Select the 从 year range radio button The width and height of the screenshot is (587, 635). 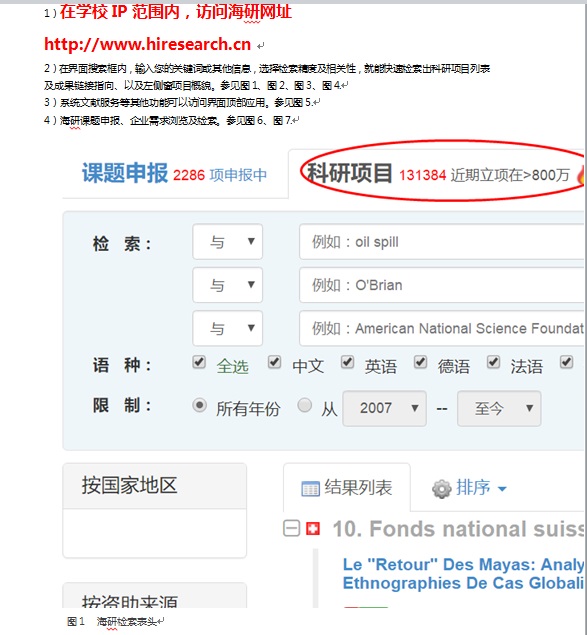click(305, 405)
